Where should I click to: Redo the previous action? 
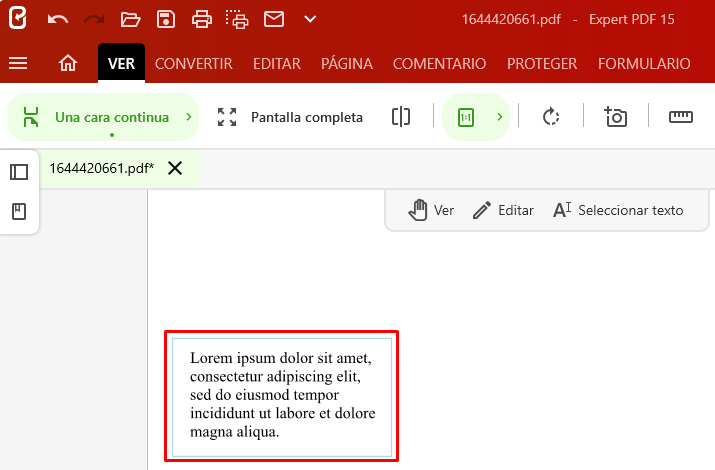coord(94,20)
